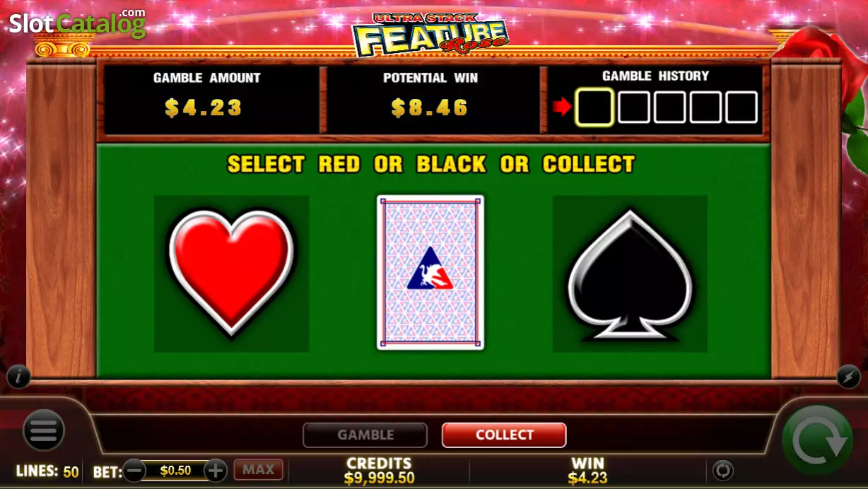This screenshot has width=868, height=489.
Task: Toggle the small autoplay circular icon
Action: click(722, 470)
